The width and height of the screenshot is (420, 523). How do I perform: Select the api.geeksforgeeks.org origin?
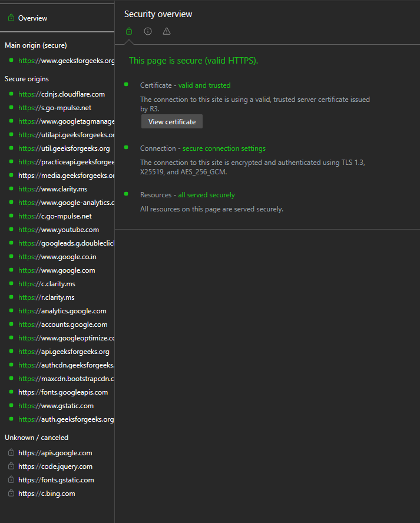tap(64, 352)
